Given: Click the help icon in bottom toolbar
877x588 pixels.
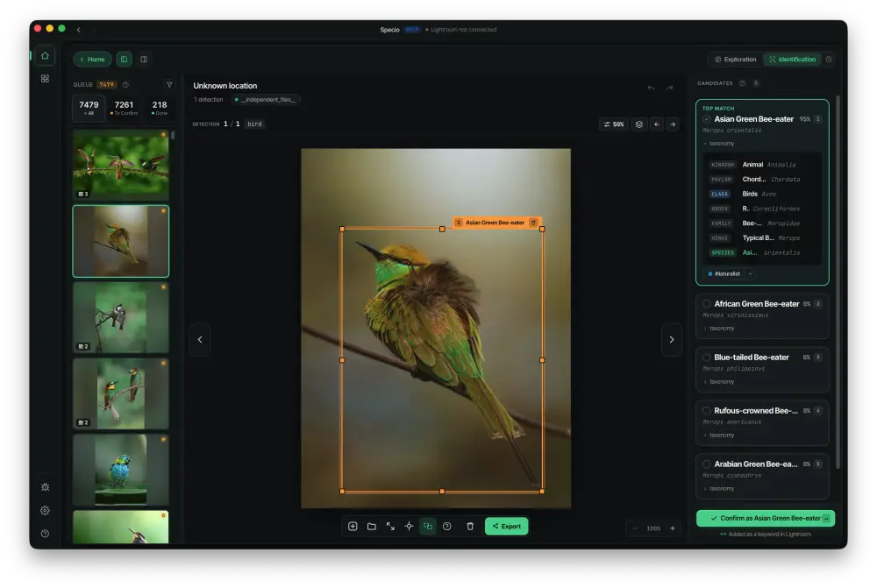Looking at the screenshot, I should tap(447, 527).
